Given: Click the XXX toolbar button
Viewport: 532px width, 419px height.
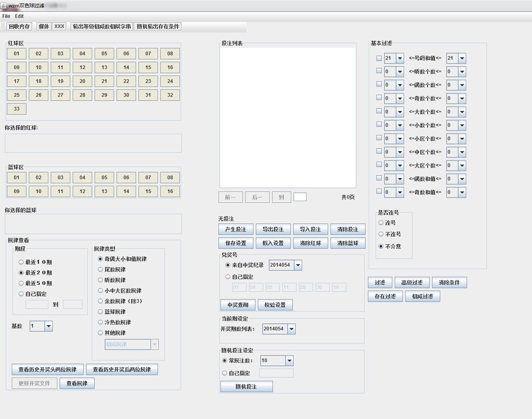Looking at the screenshot, I should coord(59,26).
